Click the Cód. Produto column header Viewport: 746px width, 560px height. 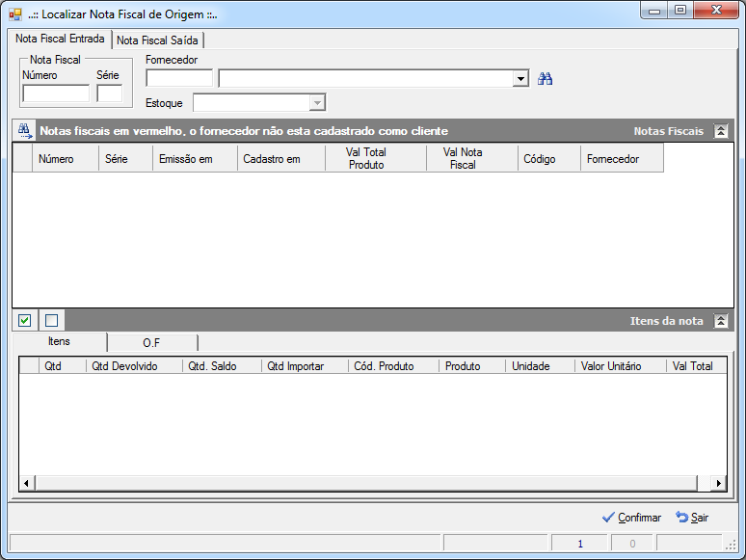click(393, 366)
